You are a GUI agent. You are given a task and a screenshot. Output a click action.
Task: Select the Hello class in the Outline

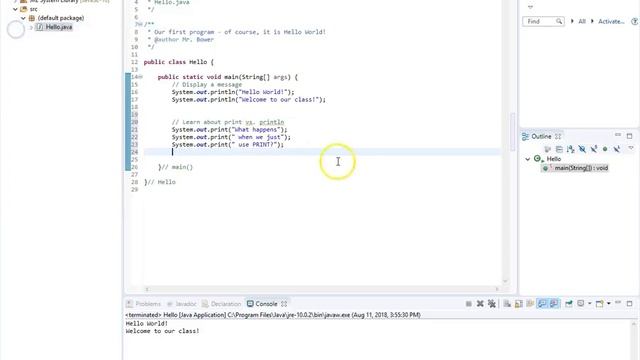pyautogui.click(x=553, y=159)
